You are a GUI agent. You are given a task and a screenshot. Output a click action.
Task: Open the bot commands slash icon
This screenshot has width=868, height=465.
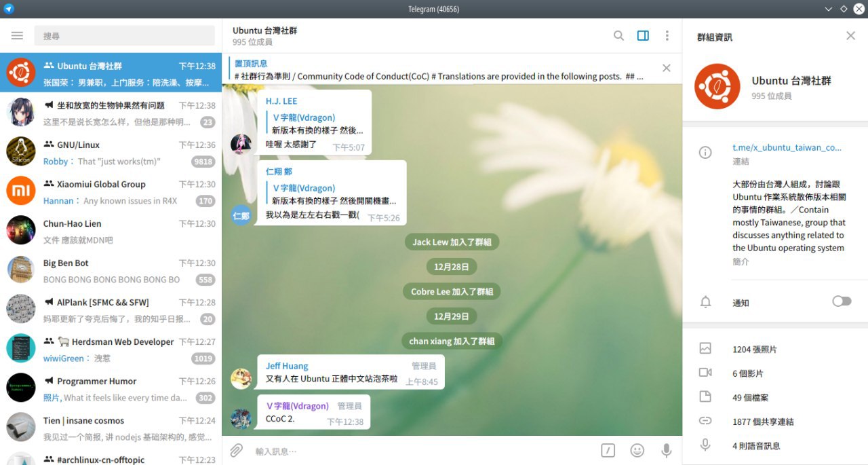[x=608, y=450]
